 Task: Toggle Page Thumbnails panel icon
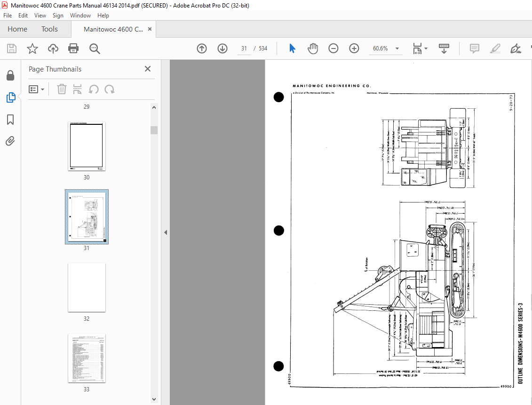click(x=10, y=97)
